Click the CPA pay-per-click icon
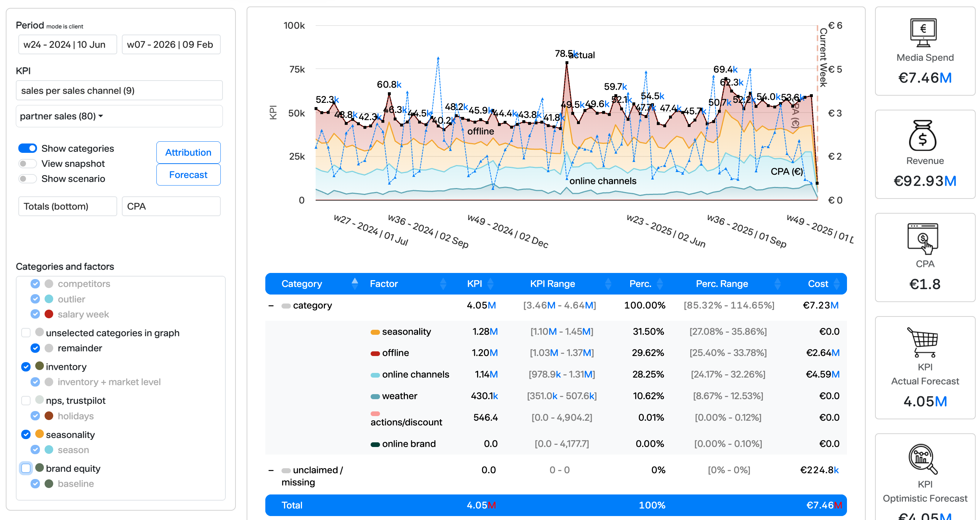Viewport: 980px width, 520px height. 923,239
